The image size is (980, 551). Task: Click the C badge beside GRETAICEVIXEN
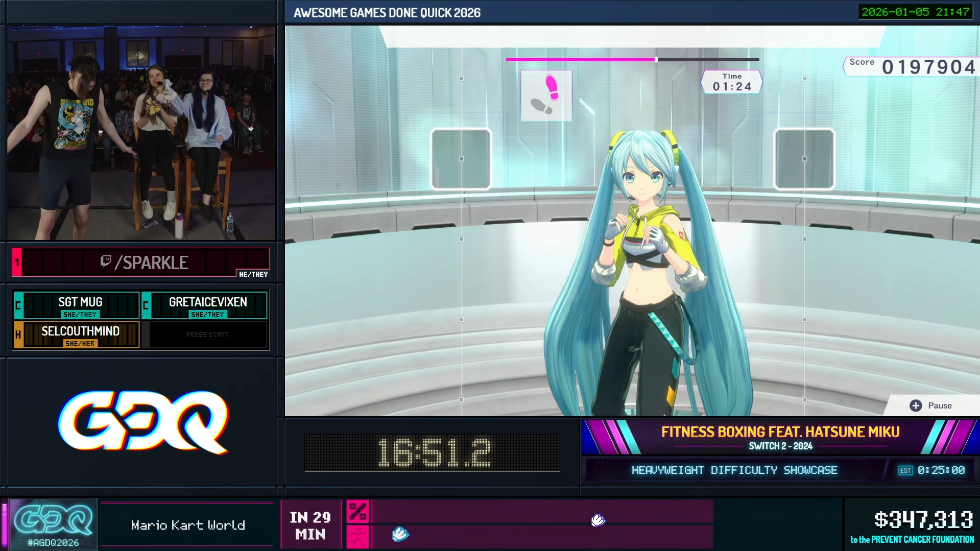coord(146,305)
